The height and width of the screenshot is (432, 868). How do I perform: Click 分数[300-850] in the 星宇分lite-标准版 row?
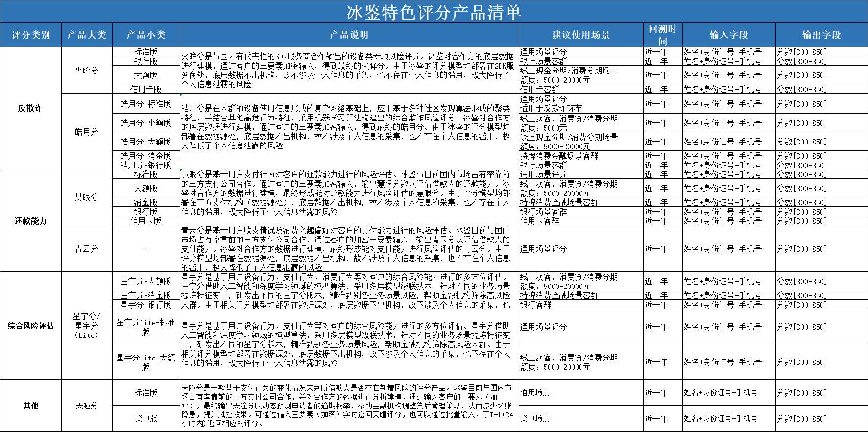tap(821, 327)
